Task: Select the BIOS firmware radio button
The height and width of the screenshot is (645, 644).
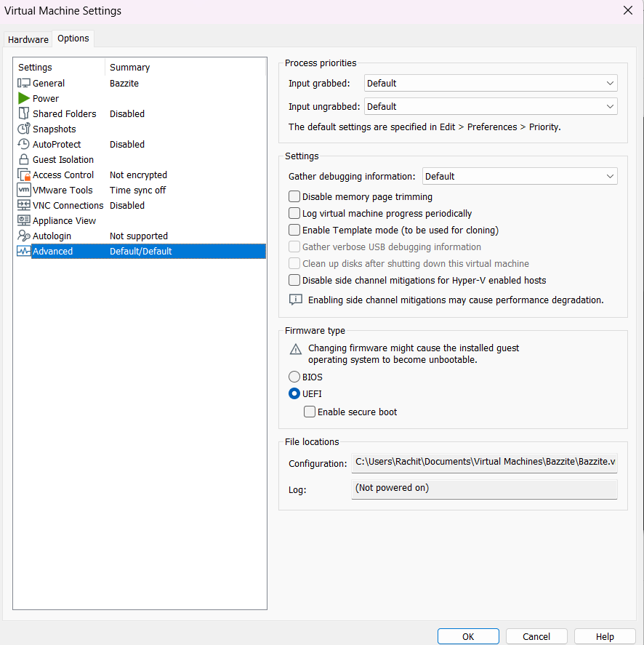Action: (294, 377)
